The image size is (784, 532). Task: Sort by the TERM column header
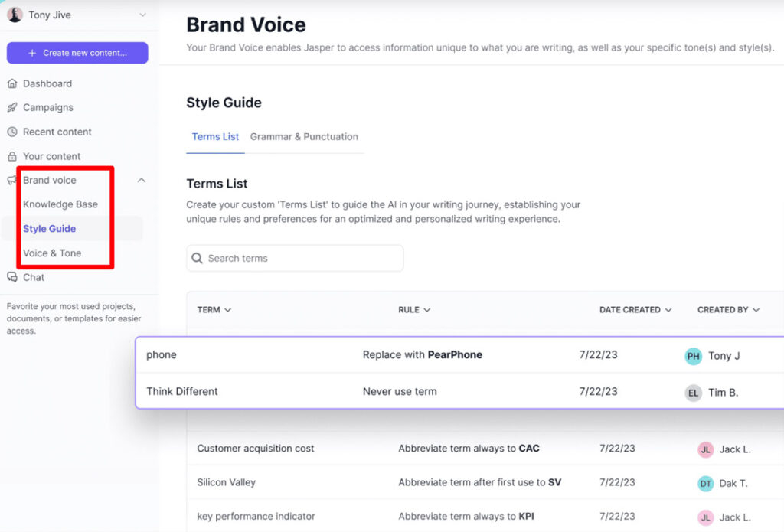[x=214, y=310]
